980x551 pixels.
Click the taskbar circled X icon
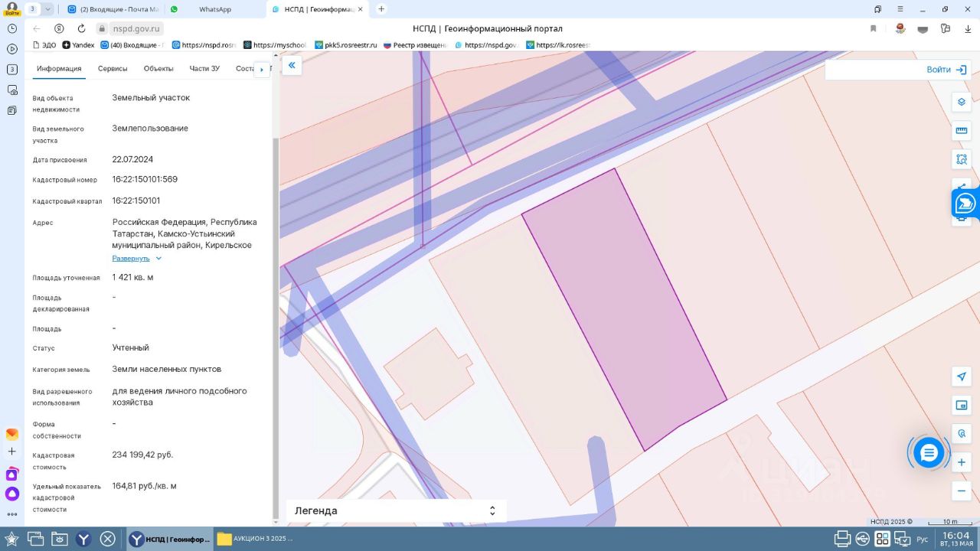(108, 539)
